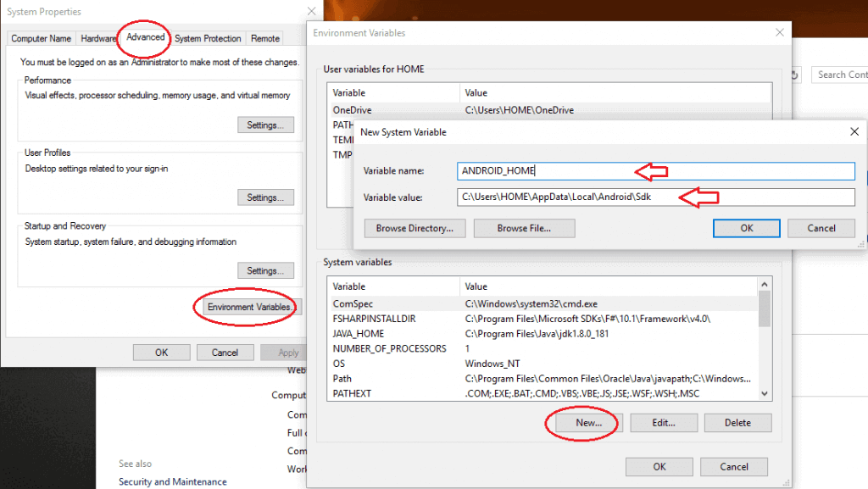Confirm the new variable with OK
Screen dimensions: 868x489
point(746,228)
